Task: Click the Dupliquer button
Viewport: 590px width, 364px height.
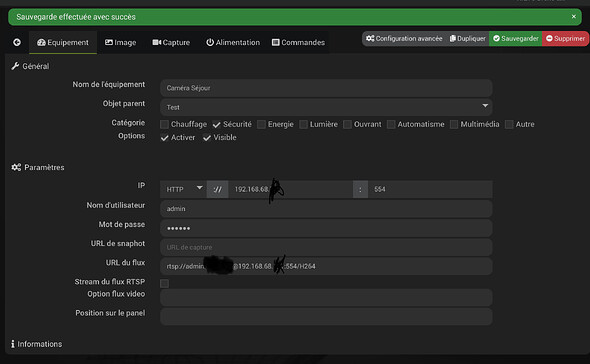Action: [x=467, y=38]
